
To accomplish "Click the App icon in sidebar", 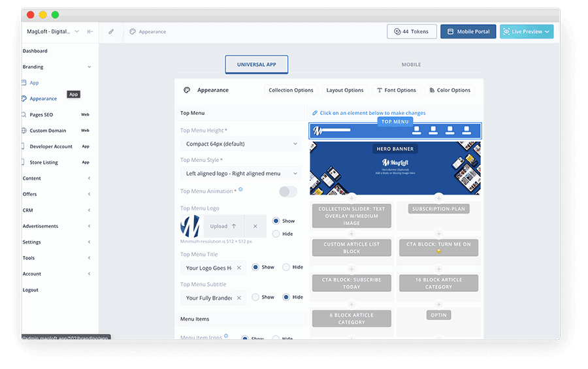I will pos(24,83).
